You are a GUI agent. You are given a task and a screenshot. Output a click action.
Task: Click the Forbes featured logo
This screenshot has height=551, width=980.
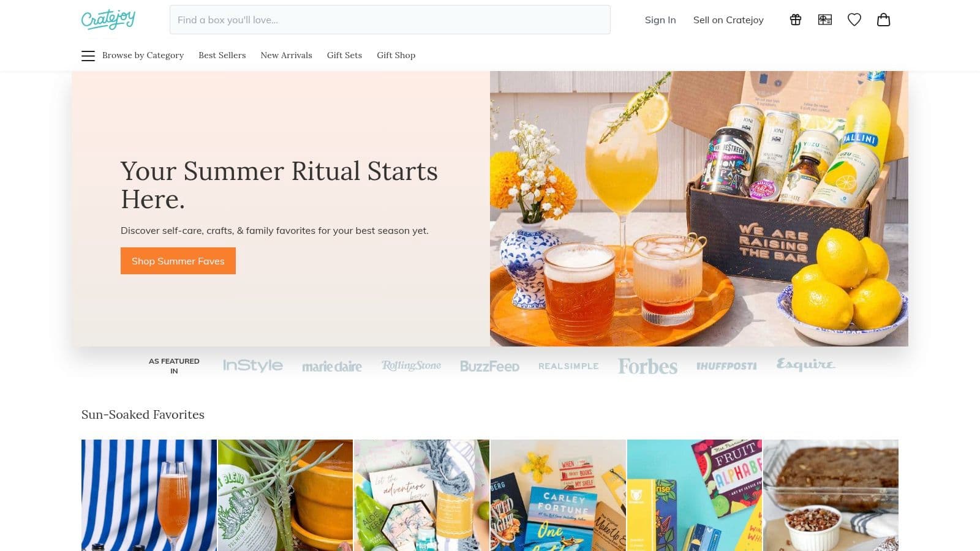tap(647, 366)
